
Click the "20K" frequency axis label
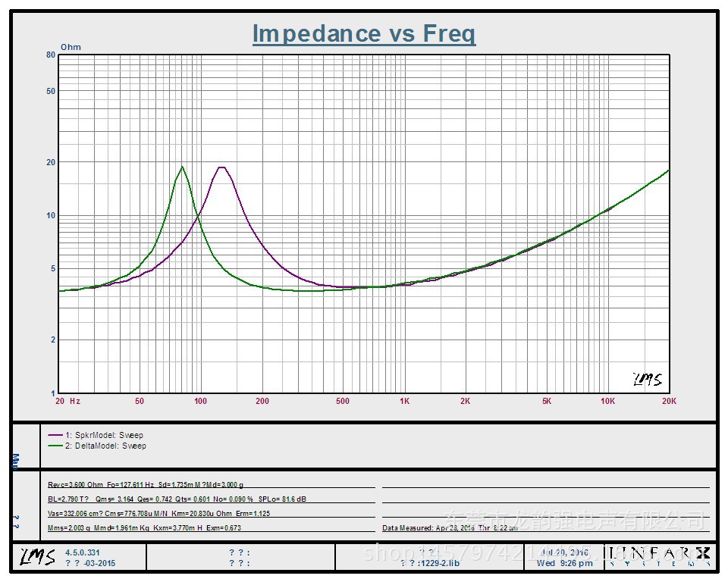point(669,401)
